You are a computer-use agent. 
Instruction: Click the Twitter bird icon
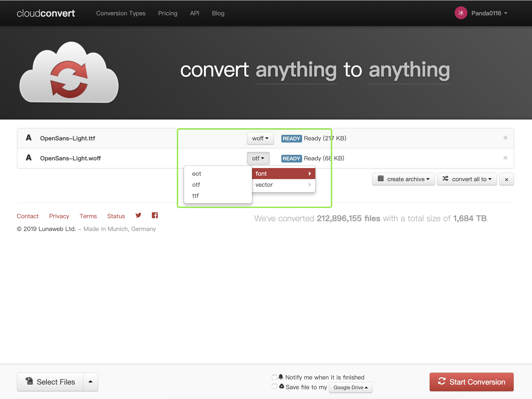click(138, 215)
